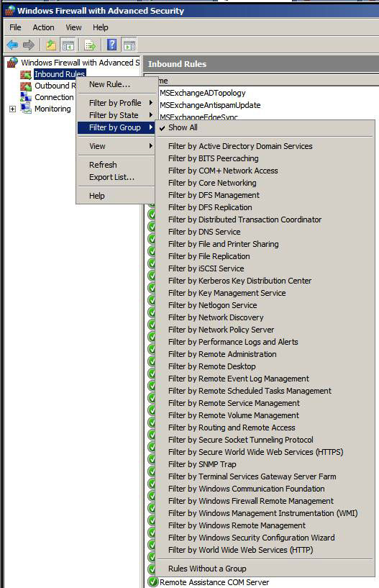
Task: Filter by File Replication
Action: pos(265,256)
